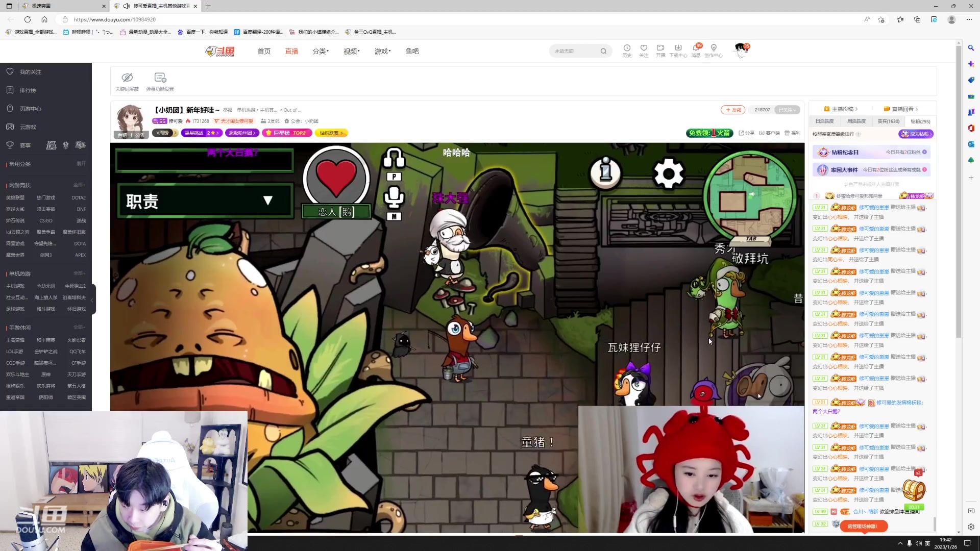980x551 pixels.
Task: Open the in-game circular minimap
Action: 749,196
